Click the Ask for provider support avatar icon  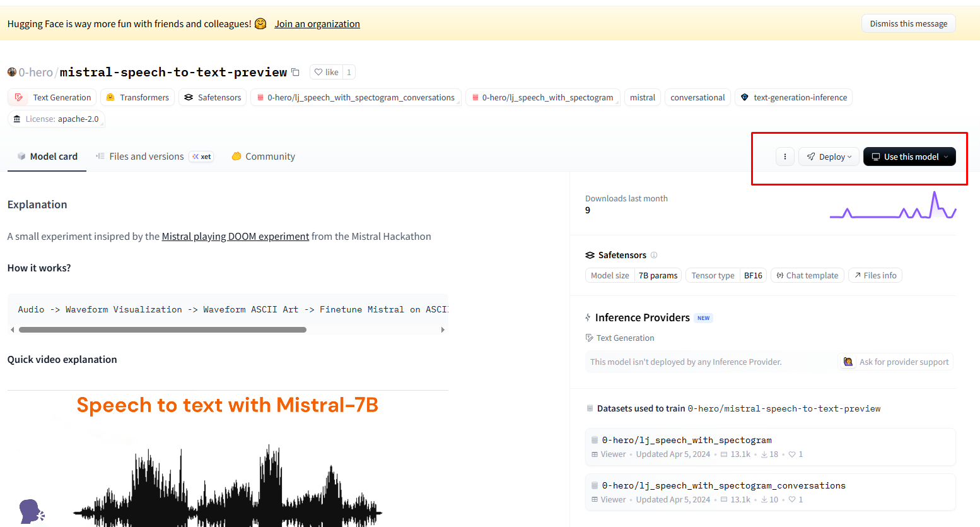(848, 362)
